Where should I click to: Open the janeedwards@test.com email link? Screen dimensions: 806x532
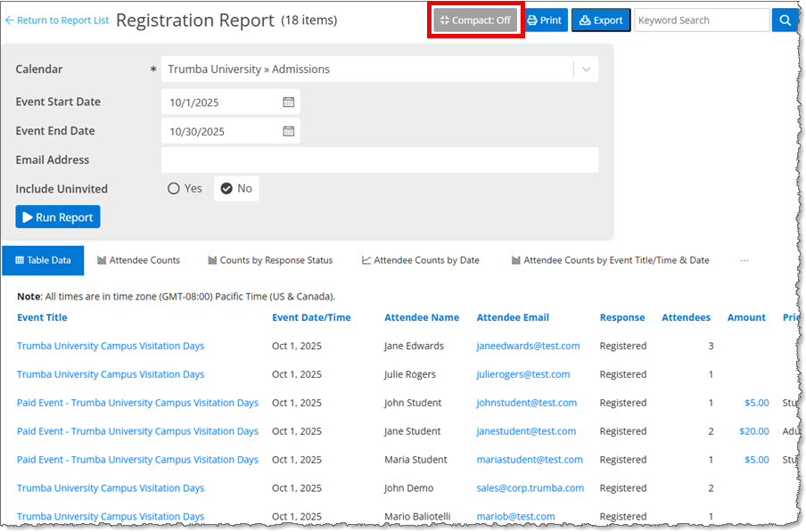pyautogui.click(x=528, y=346)
